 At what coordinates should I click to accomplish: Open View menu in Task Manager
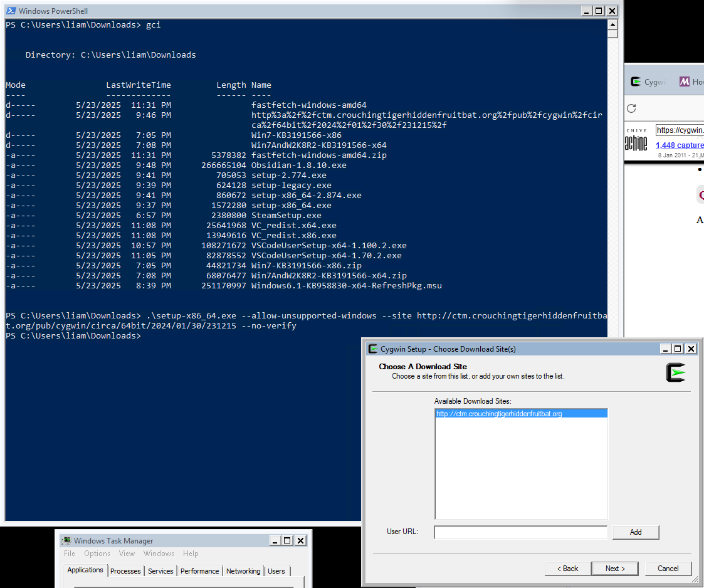coord(127,554)
